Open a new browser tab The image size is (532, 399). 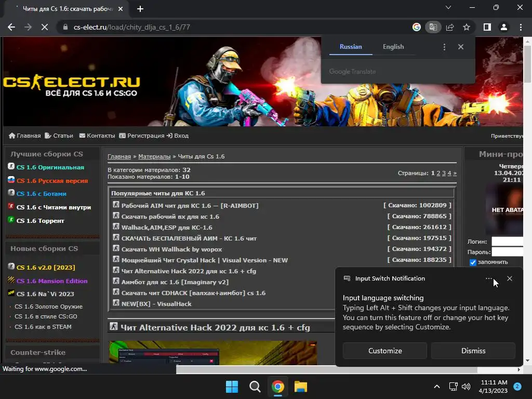click(140, 9)
